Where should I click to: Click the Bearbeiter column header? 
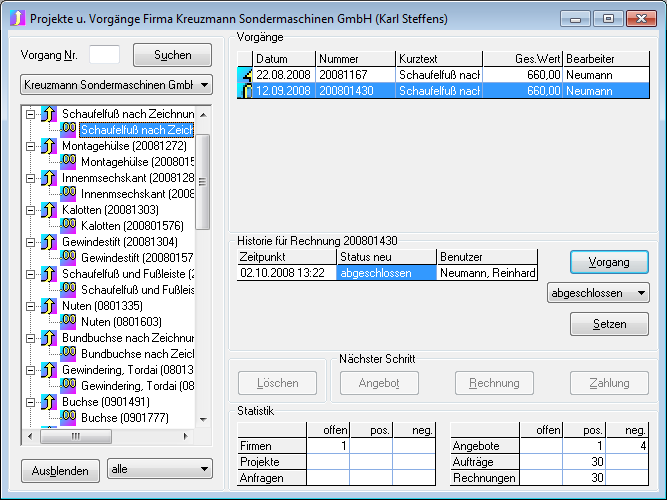tap(605, 59)
